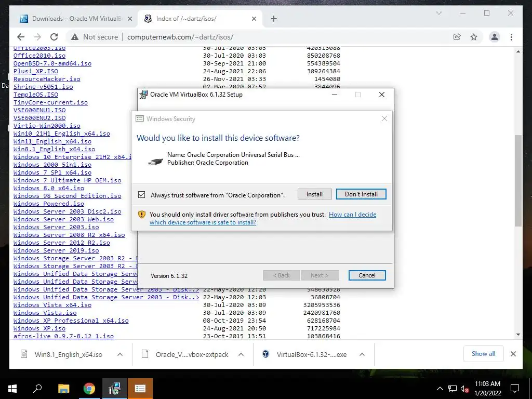Open the Windows Start menu
Screen dimensions: 532x399
[x=12, y=389]
